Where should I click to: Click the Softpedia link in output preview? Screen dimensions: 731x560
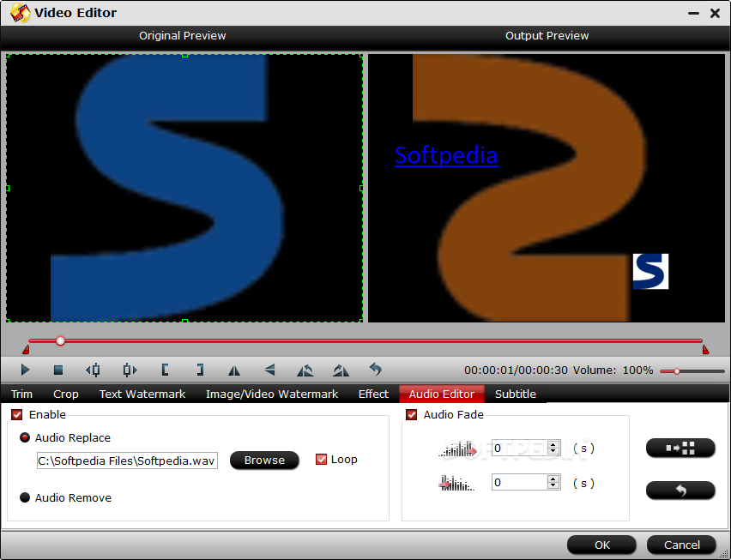click(x=446, y=155)
